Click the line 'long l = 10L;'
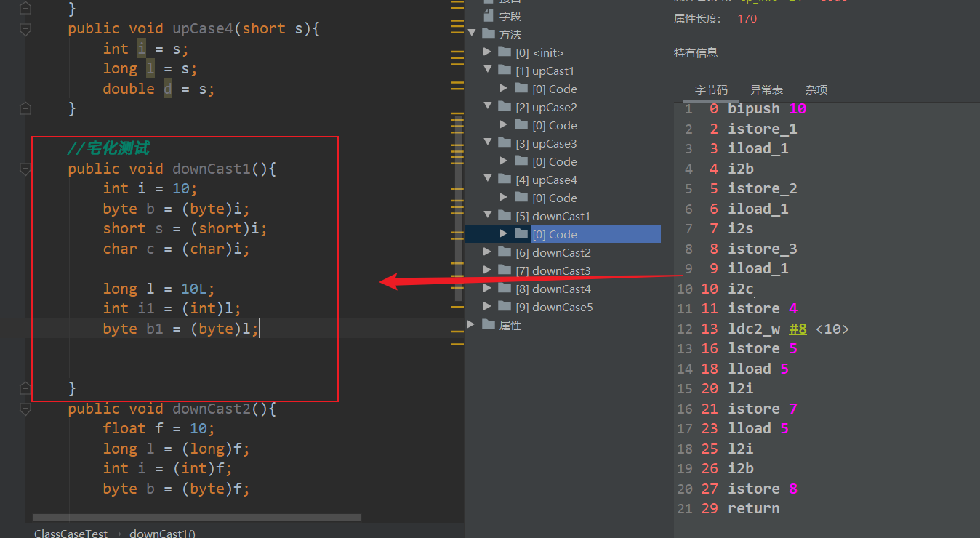Viewport: 980px width, 538px height. pyautogui.click(x=159, y=289)
